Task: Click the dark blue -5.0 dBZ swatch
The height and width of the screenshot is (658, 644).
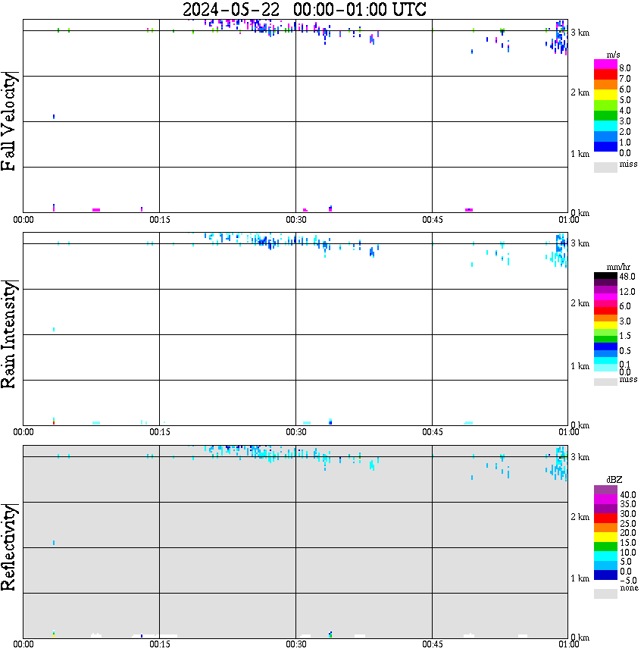Action: pyautogui.click(x=605, y=575)
